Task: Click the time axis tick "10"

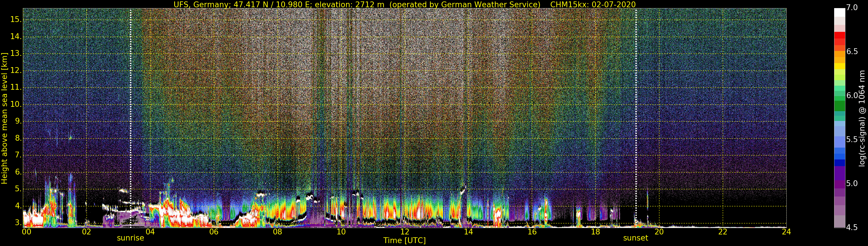Action: click(341, 232)
